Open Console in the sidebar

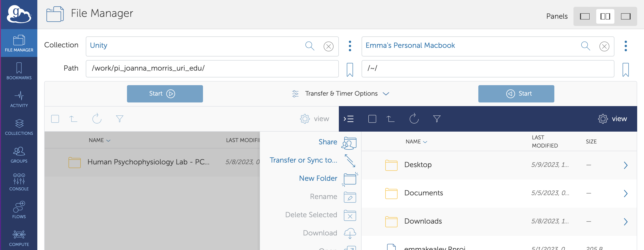pos(19,182)
